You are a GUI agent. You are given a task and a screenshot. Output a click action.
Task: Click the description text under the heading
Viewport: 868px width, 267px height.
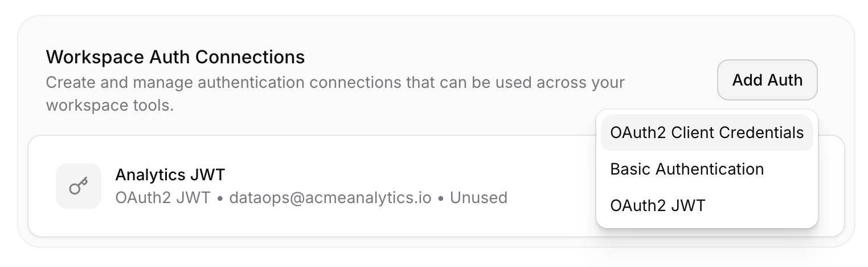[x=335, y=82]
